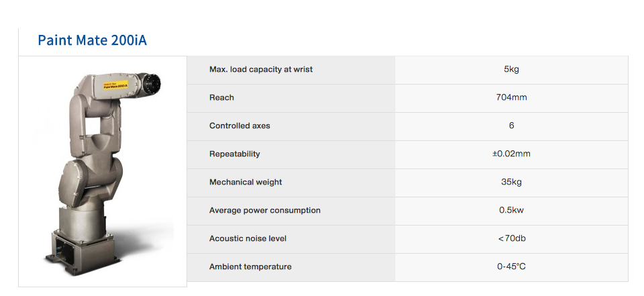This screenshot has height=296, width=644.
Task: Click the Mechanical weight label
Action: click(246, 182)
